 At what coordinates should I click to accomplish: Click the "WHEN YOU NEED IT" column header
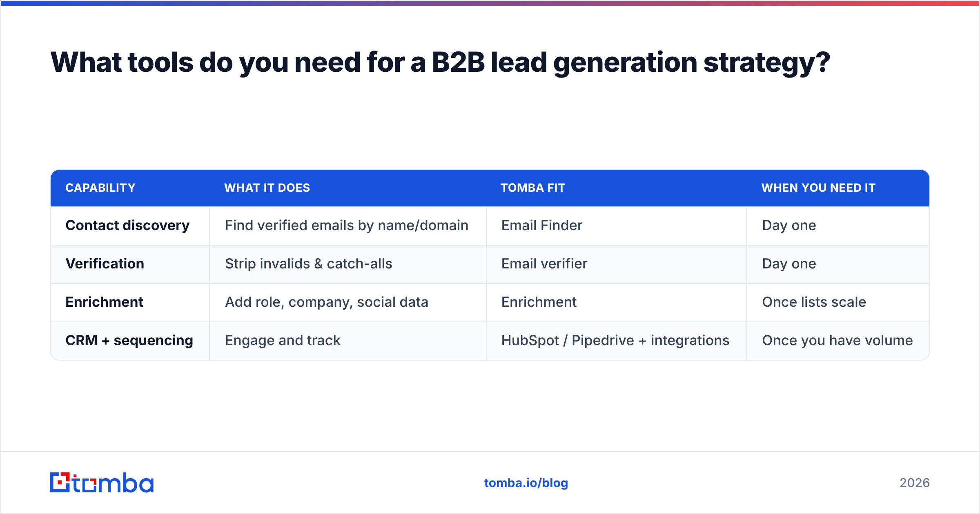pyautogui.click(x=818, y=188)
